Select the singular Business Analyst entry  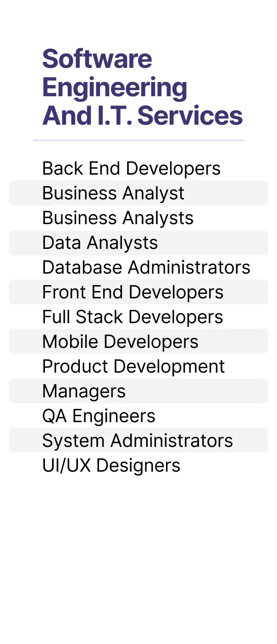(x=138, y=193)
